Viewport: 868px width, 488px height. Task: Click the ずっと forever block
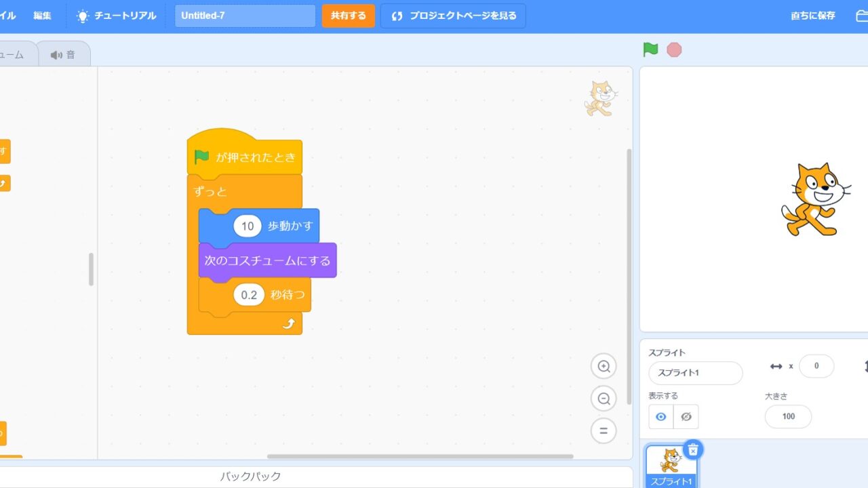click(x=210, y=192)
